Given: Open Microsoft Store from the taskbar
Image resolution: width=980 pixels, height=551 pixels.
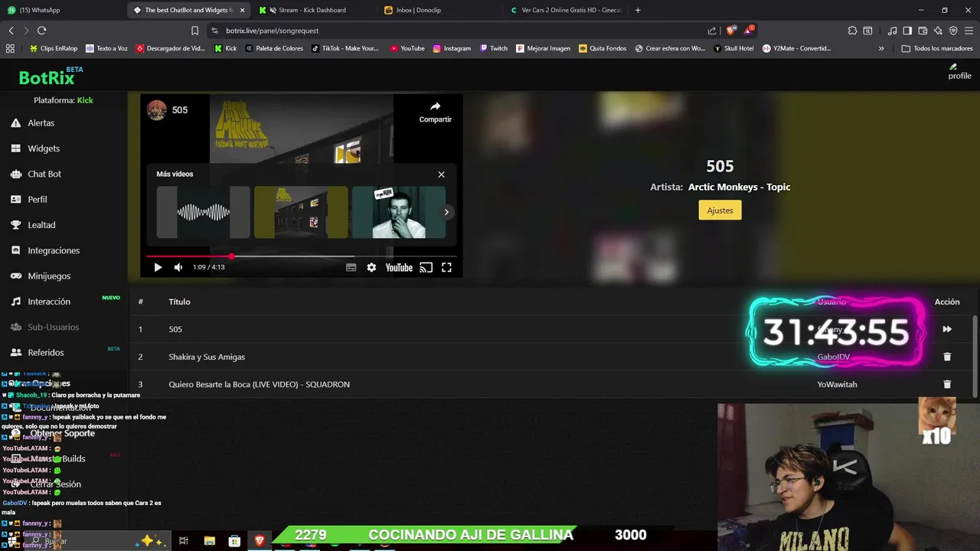Looking at the screenshot, I should (x=234, y=541).
